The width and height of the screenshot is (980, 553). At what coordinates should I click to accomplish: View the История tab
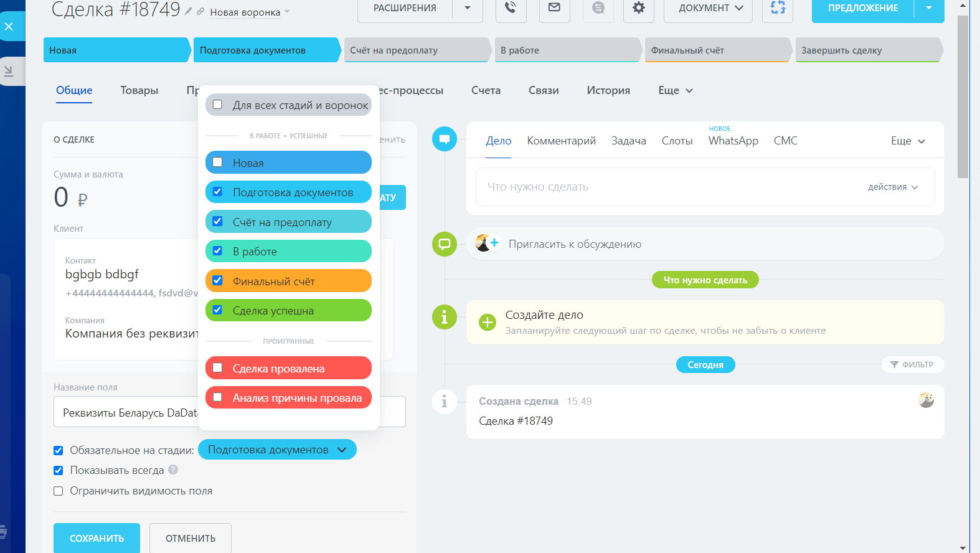click(x=608, y=90)
